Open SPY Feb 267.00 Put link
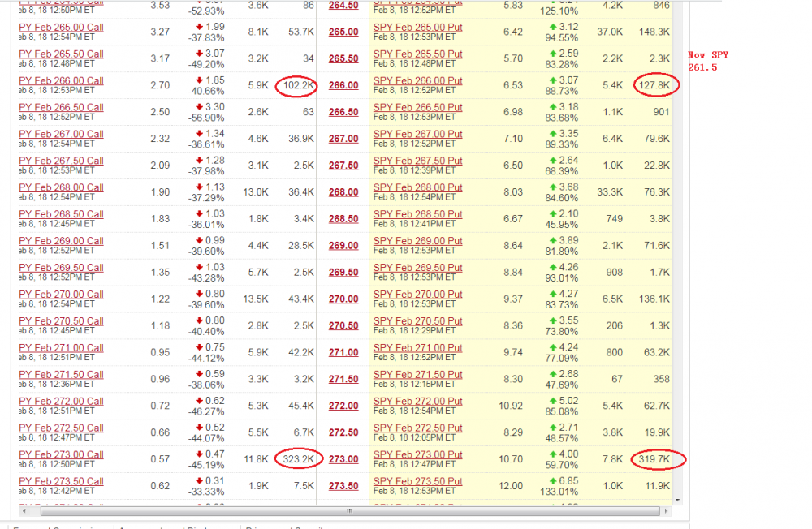This screenshot has height=529, width=812. point(418,134)
